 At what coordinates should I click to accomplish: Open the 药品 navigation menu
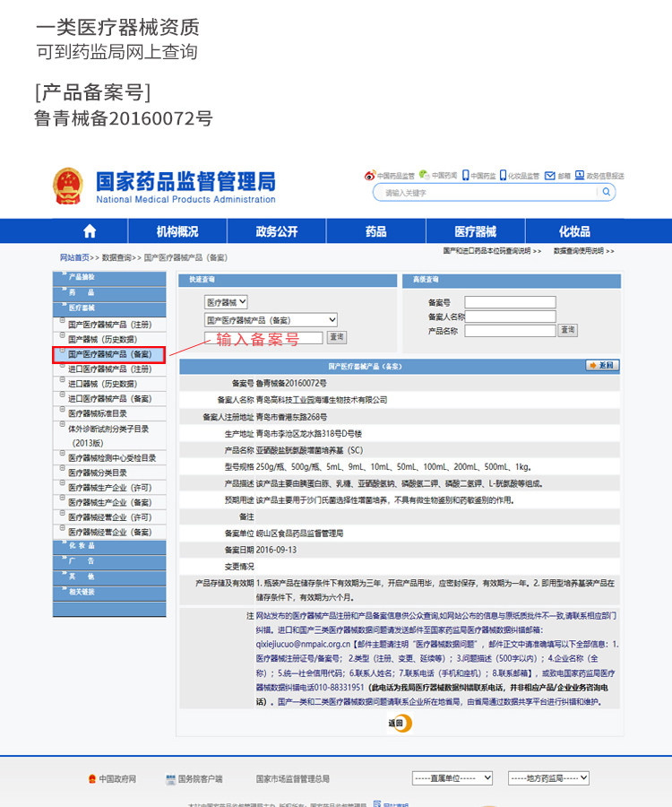pos(375,231)
